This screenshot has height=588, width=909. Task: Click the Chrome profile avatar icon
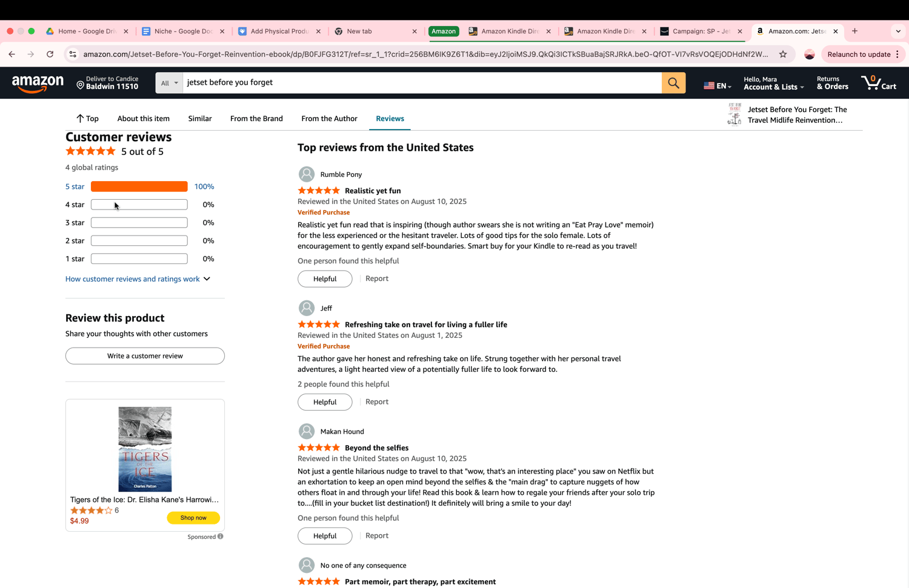(x=810, y=55)
